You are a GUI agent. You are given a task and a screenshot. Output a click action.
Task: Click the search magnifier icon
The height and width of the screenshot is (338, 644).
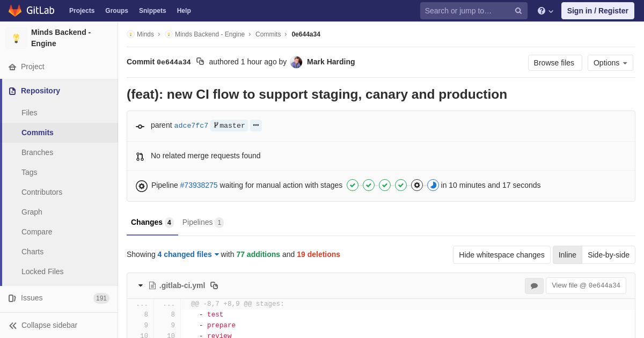(x=518, y=11)
